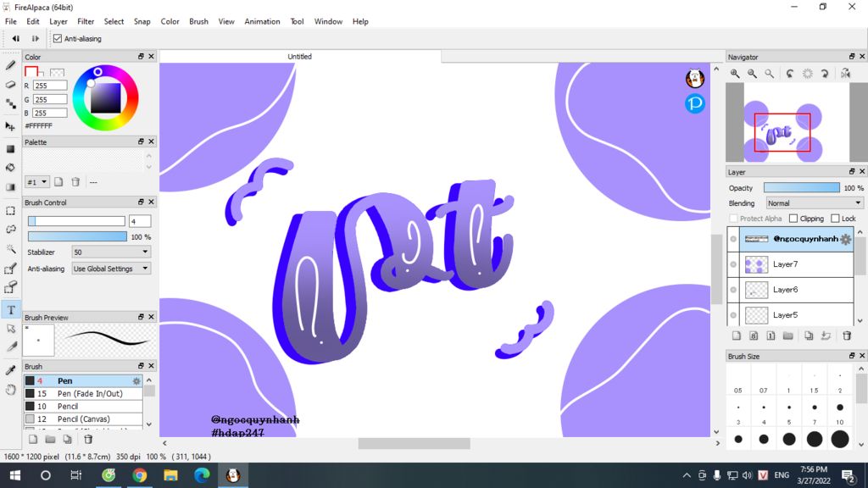Open Anti-aliasing Use Global Settings dropdown
868x488 pixels.
click(111, 269)
